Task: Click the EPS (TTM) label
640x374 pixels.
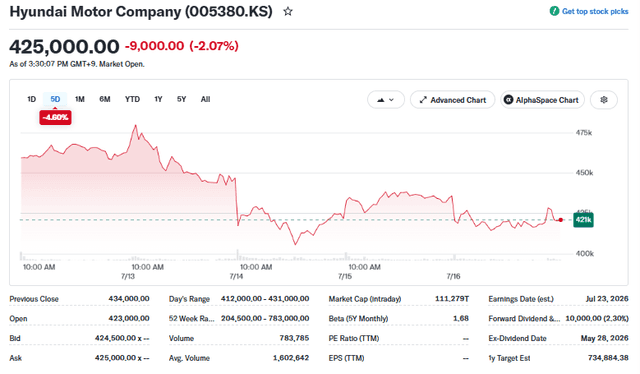Action: click(x=347, y=358)
